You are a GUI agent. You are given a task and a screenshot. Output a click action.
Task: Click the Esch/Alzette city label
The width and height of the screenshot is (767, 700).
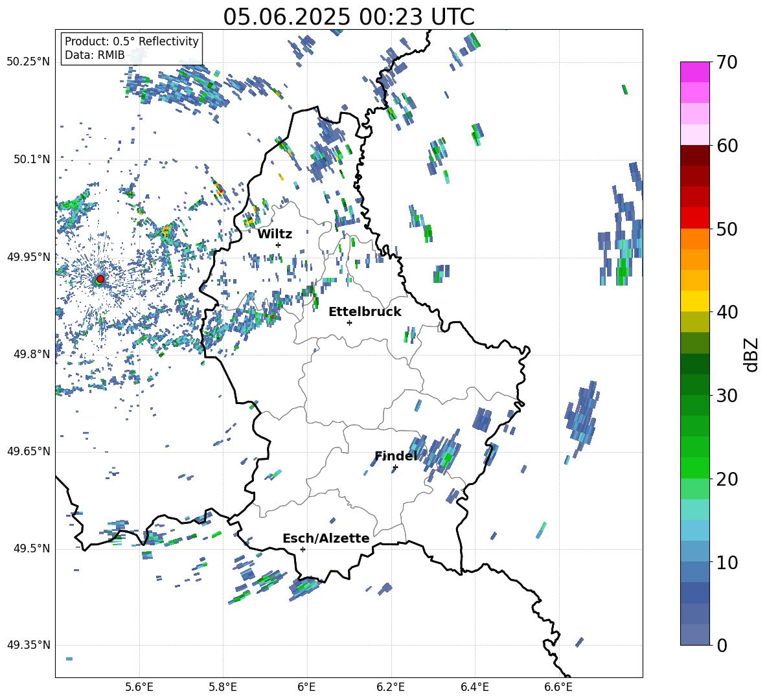pyautogui.click(x=326, y=538)
